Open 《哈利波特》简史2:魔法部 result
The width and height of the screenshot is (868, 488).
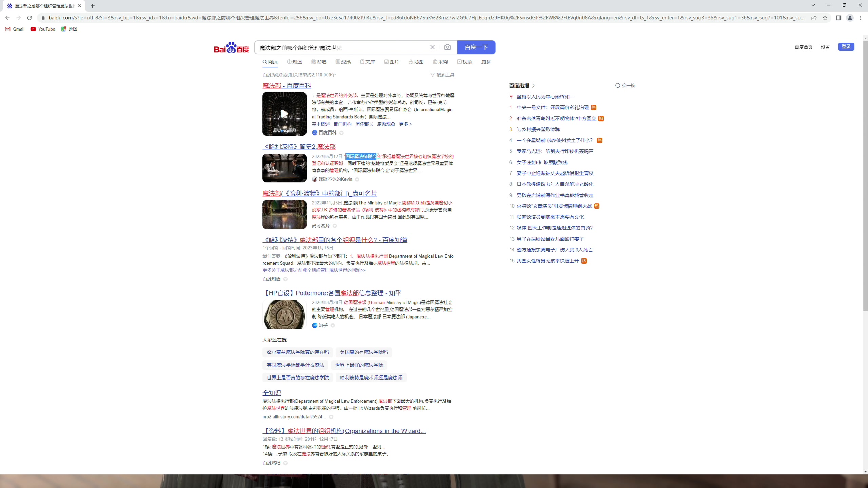(x=299, y=146)
